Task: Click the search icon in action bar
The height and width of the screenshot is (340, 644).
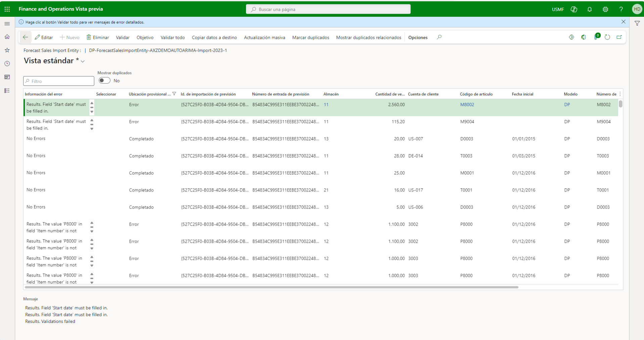Action: 439,37
